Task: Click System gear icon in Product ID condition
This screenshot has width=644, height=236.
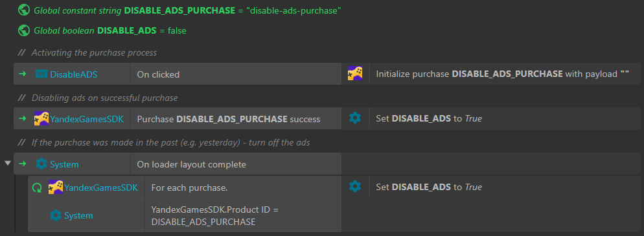Action: pyautogui.click(x=56, y=215)
